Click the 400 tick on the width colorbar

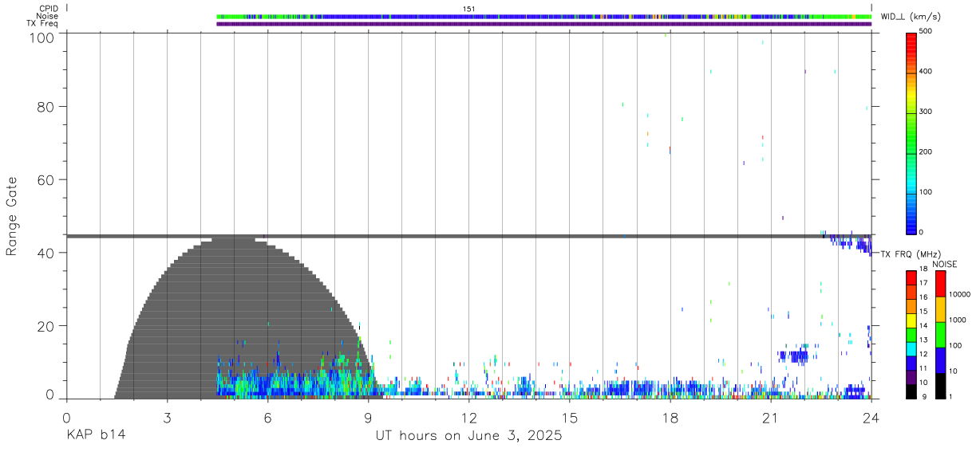(925, 71)
